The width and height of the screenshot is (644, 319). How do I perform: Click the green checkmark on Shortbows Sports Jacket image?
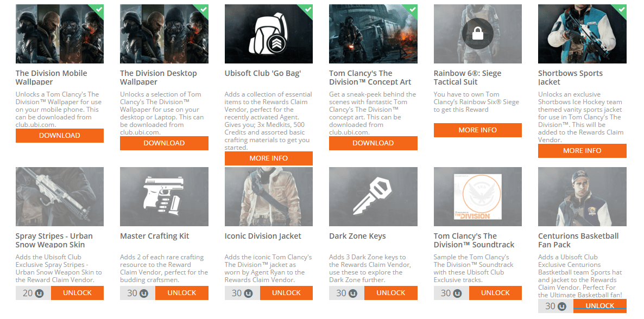[x=621, y=9]
